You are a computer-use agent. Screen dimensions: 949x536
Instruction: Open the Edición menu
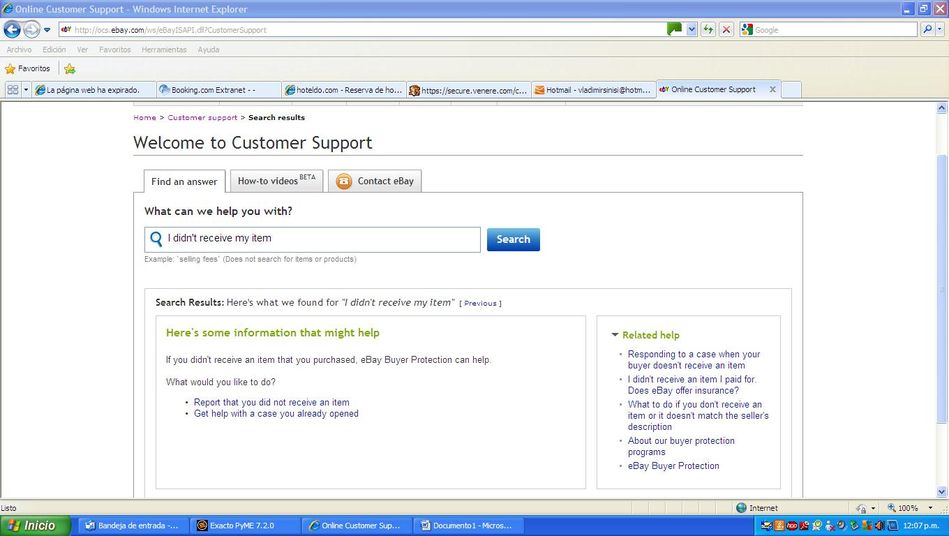tap(54, 50)
